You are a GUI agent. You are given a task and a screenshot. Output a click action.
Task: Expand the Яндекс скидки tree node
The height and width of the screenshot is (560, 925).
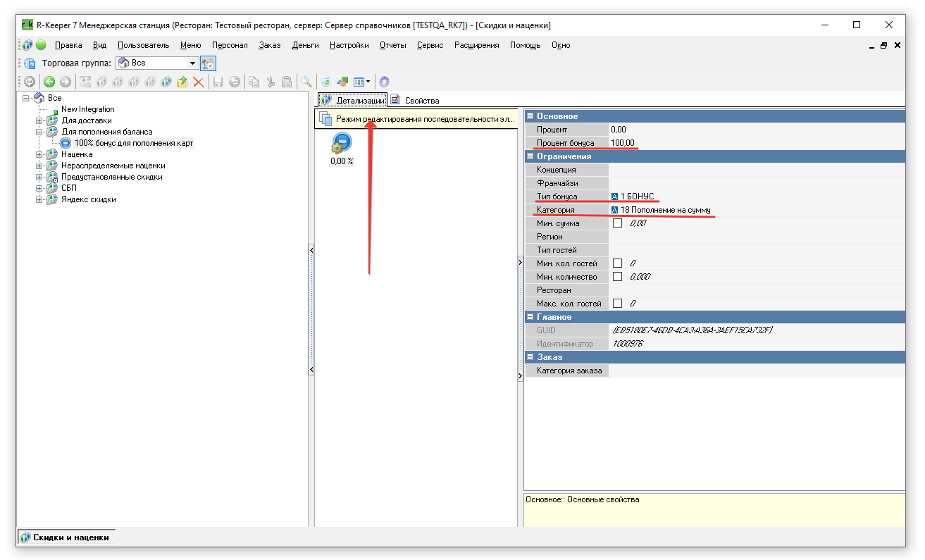(40, 199)
